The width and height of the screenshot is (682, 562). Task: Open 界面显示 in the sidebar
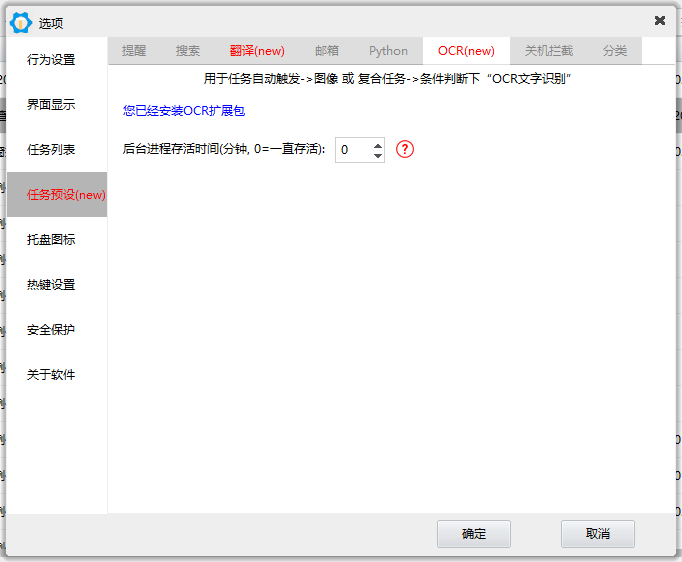click(x=57, y=104)
